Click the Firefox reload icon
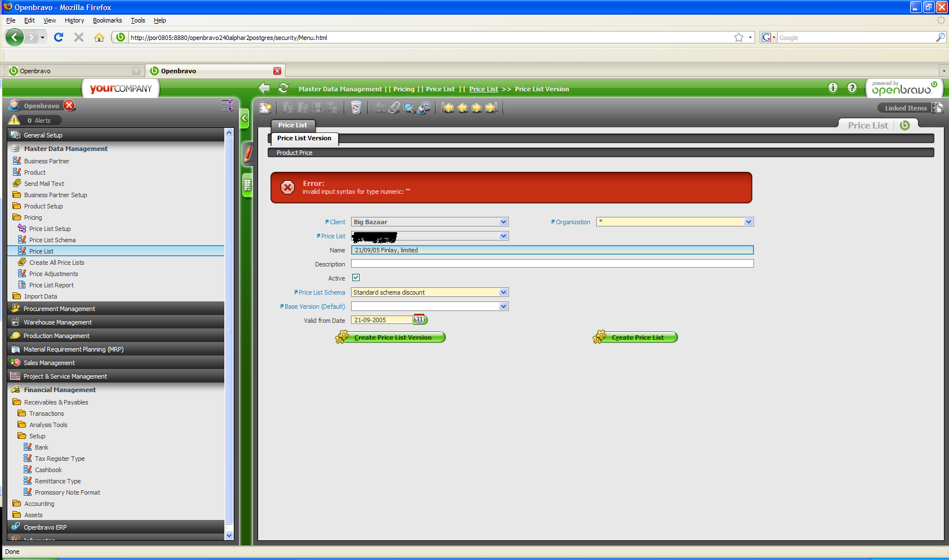Viewport: 949px width, 560px height. tap(59, 37)
